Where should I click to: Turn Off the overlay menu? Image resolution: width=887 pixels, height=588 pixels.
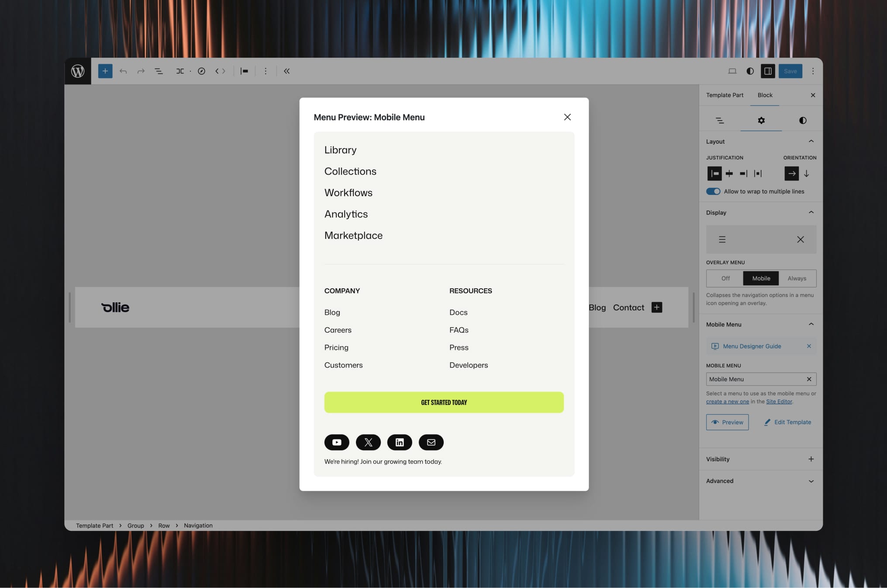click(x=725, y=278)
